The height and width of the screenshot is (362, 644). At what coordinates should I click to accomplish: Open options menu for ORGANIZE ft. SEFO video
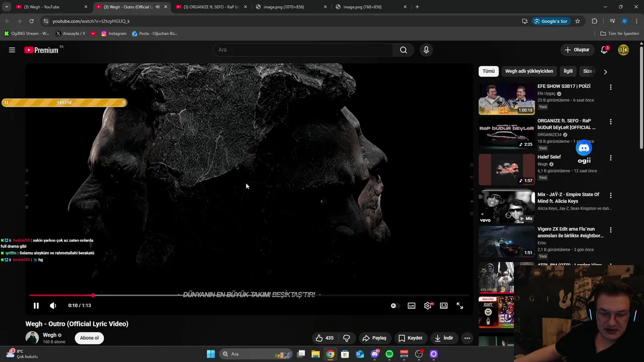(611, 122)
